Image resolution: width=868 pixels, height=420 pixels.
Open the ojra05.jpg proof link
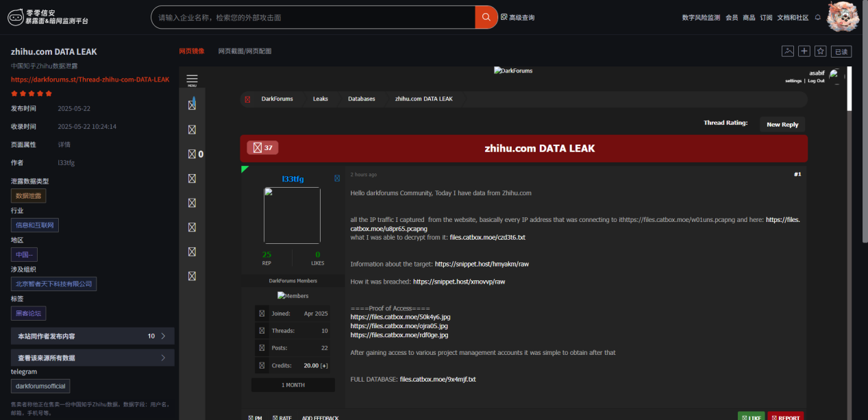[399, 326]
